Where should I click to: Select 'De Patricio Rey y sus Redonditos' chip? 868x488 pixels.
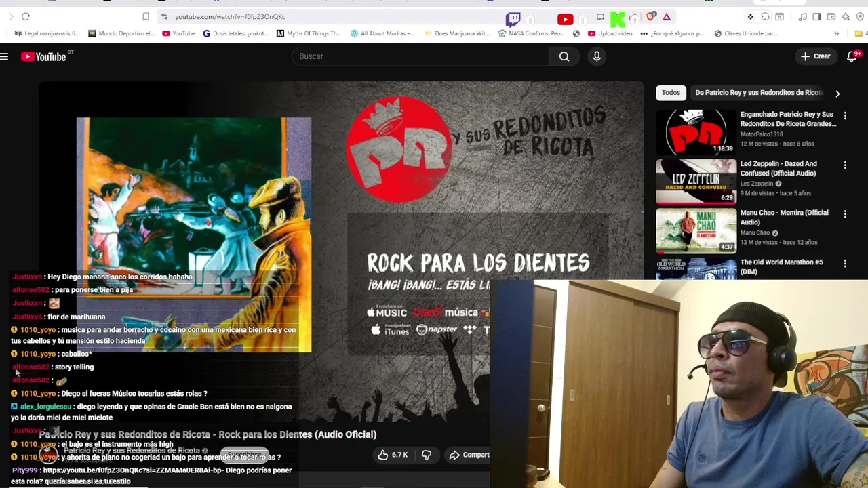pyautogui.click(x=758, y=93)
